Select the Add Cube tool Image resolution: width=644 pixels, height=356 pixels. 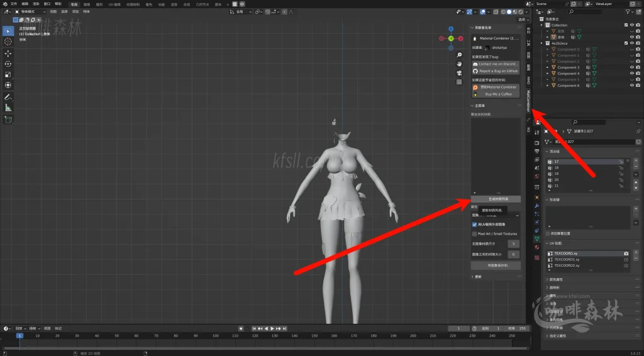point(8,120)
